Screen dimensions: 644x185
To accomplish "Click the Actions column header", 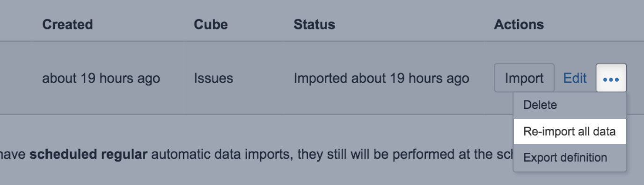I will coord(519,24).
